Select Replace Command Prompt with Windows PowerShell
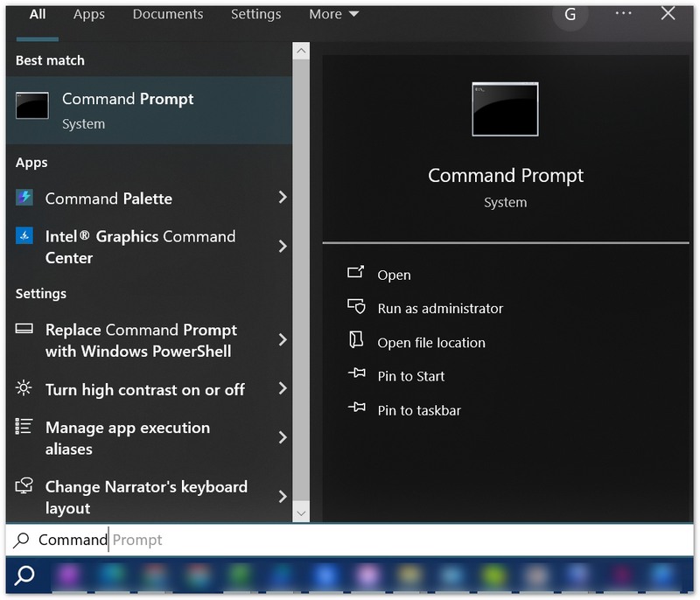Image resolution: width=700 pixels, height=600 pixels. coord(141,340)
